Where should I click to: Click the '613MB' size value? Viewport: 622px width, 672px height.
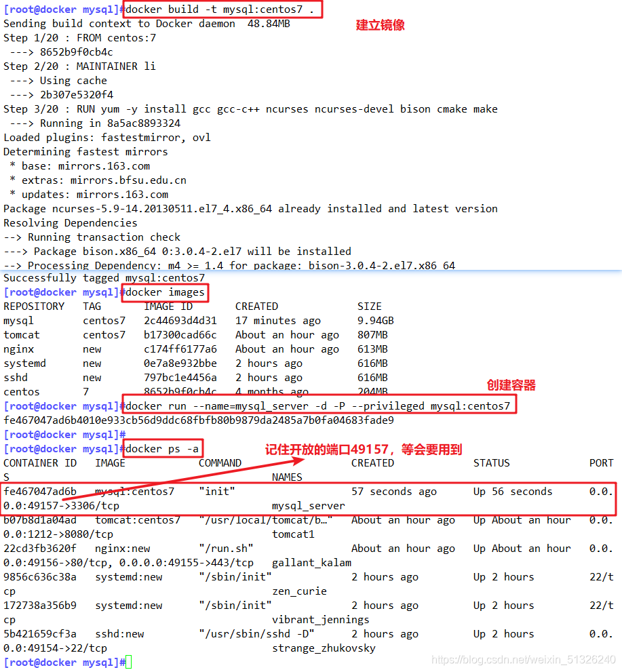372,349
